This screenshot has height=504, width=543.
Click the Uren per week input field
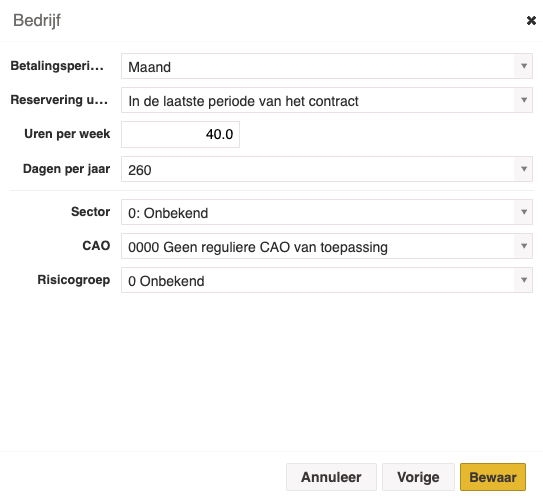click(180, 134)
